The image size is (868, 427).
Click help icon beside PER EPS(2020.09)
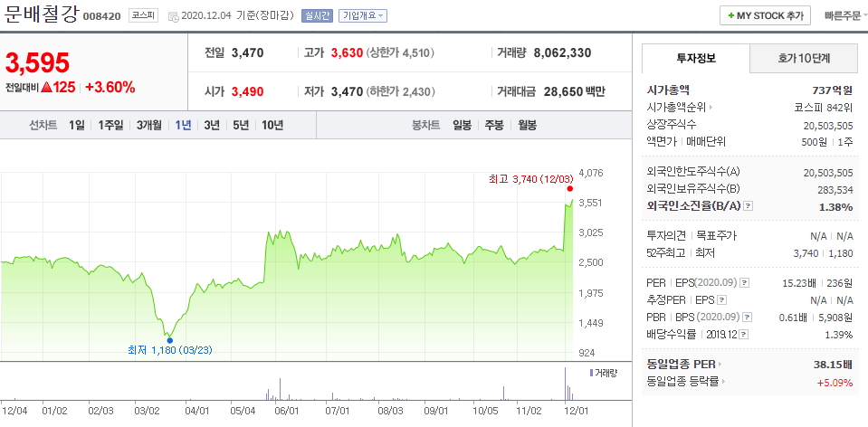click(745, 283)
